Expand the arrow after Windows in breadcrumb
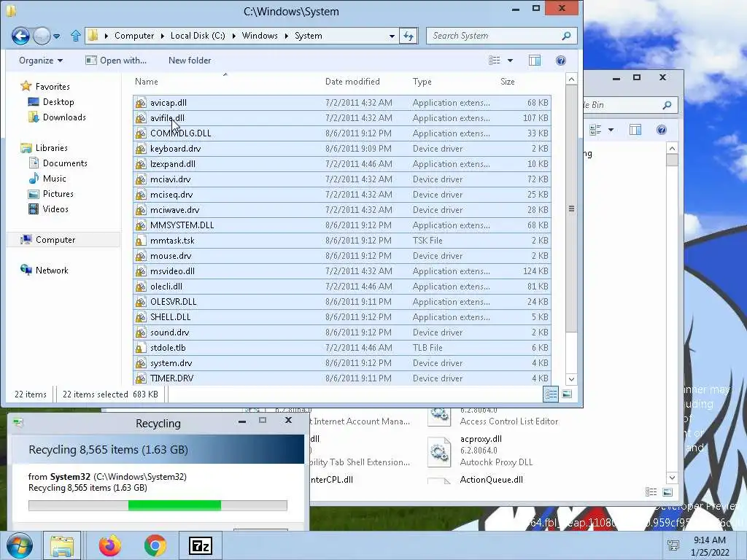 [x=286, y=36]
